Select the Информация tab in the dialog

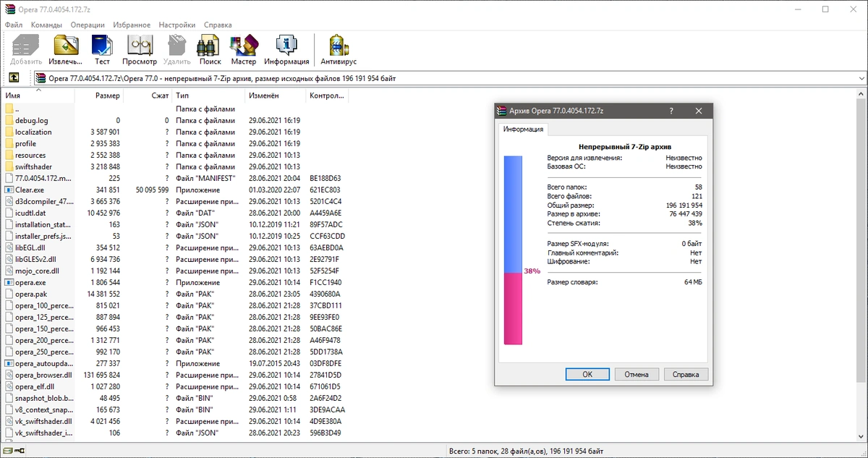click(524, 130)
